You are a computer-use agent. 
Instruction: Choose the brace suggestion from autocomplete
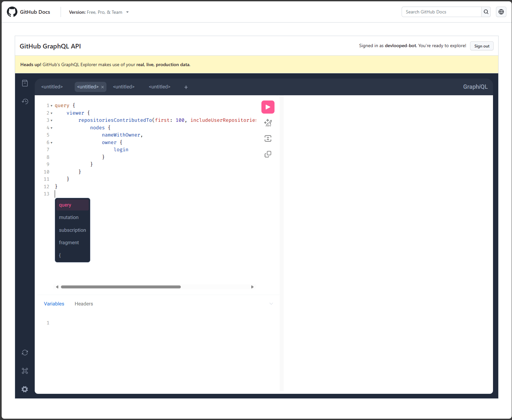point(72,255)
